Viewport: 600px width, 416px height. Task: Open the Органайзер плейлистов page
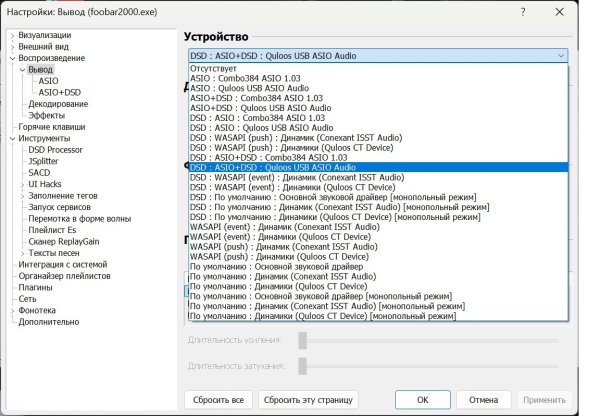[64, 276]
